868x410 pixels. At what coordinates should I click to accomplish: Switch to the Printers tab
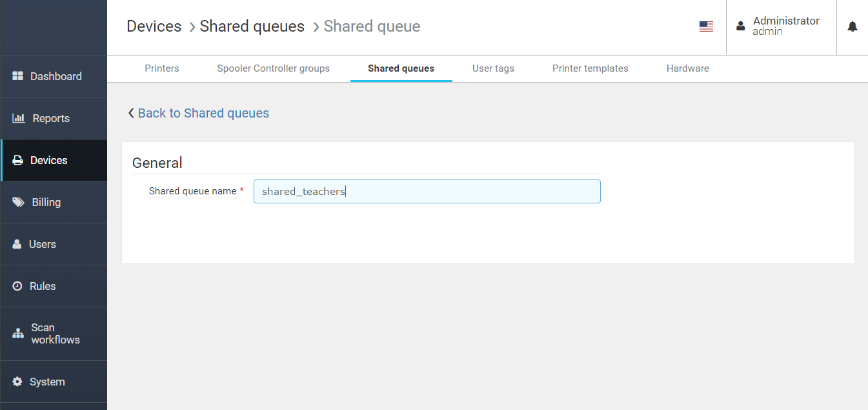click(x=162, y=68)
